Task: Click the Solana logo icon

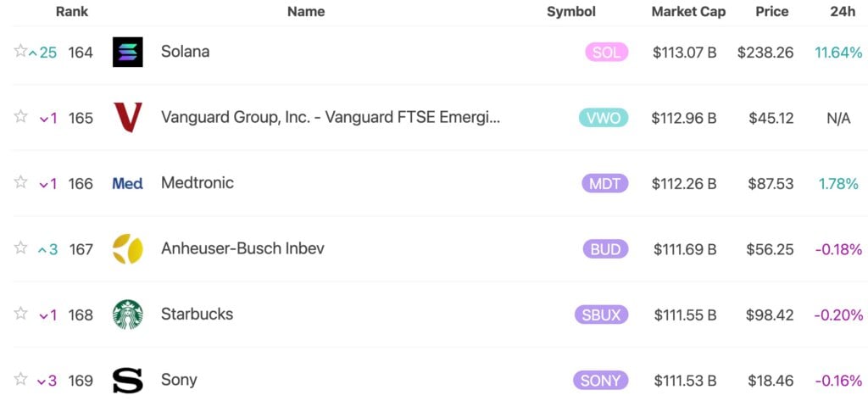Action: [127, 53]
